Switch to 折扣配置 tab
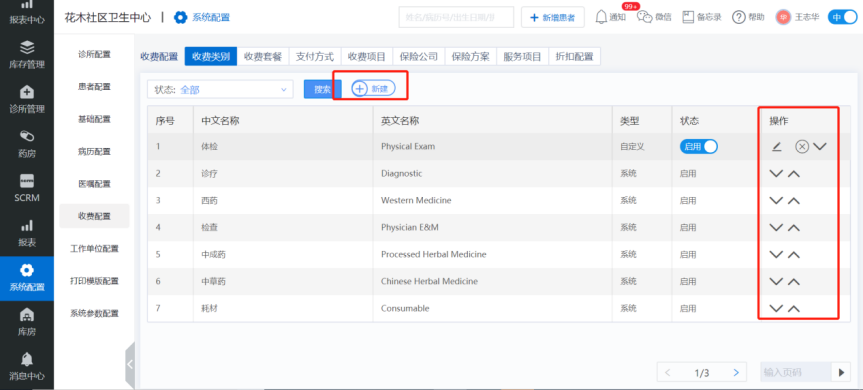This screenshot has height=390, width=863. tap(575, 56)
